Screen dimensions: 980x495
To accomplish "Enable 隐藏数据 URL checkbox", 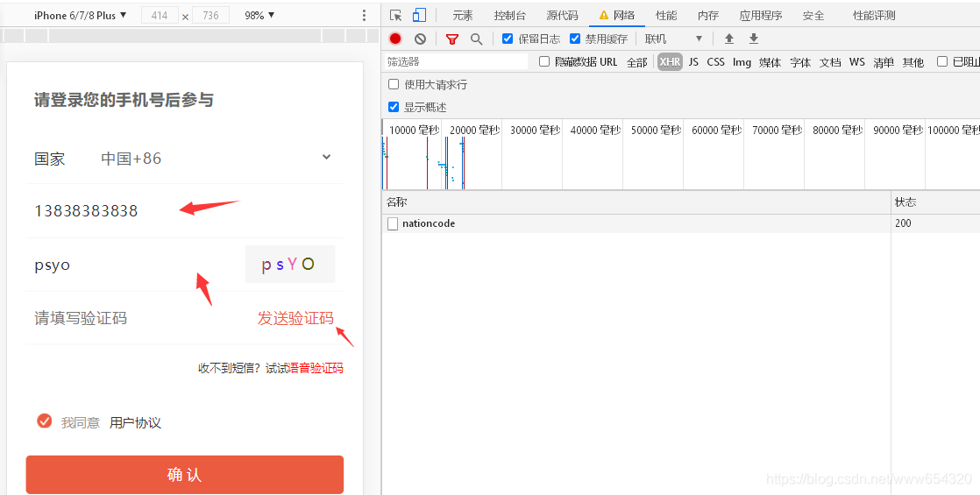I will tap(544, 61).
